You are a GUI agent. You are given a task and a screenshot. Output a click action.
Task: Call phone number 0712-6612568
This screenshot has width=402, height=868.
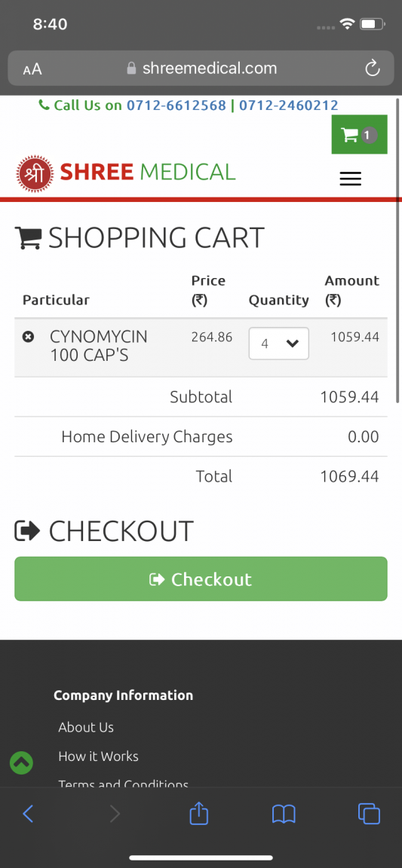176,105
